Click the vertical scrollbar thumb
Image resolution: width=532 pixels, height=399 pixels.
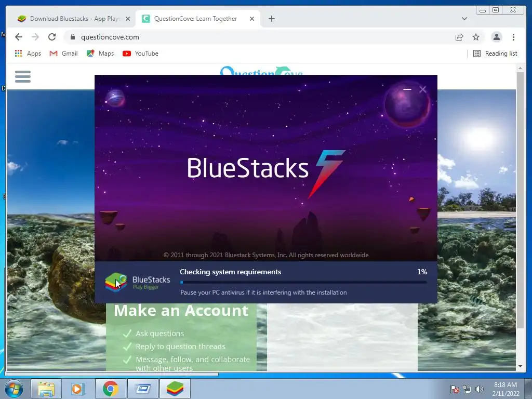tap(520, 200)
